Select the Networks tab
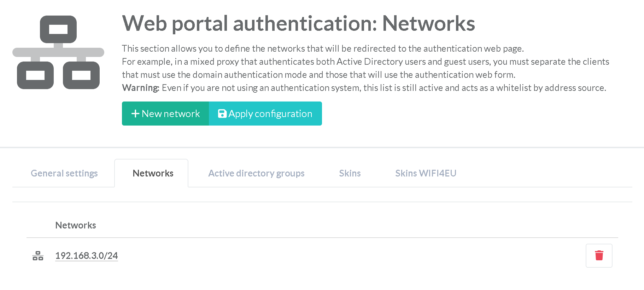The image size is (644, 290). [x=153, y=173]
